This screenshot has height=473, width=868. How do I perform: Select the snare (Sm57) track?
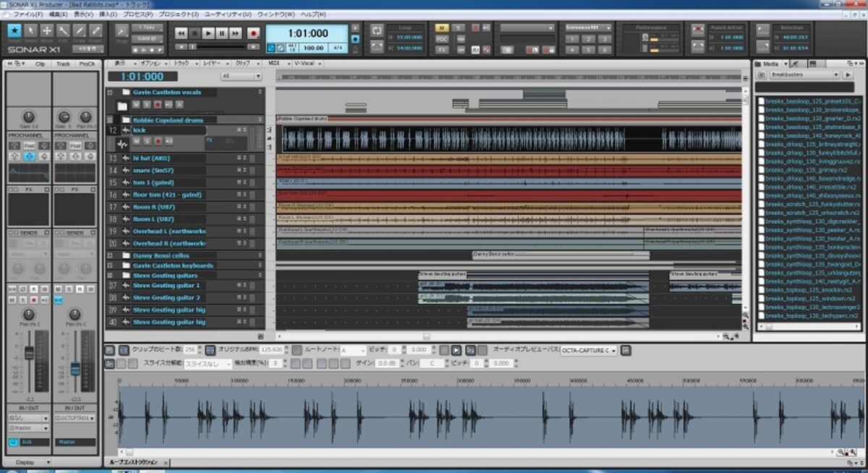point(153,170)
